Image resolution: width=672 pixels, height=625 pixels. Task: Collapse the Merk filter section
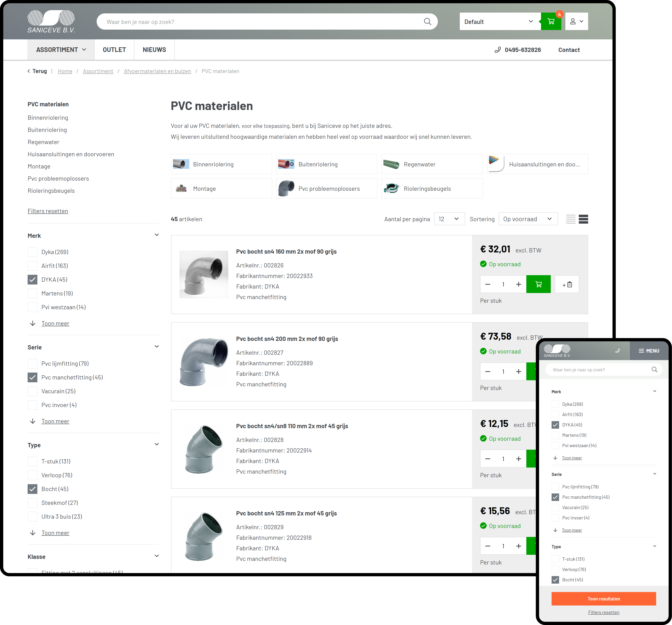pos(157,235)
